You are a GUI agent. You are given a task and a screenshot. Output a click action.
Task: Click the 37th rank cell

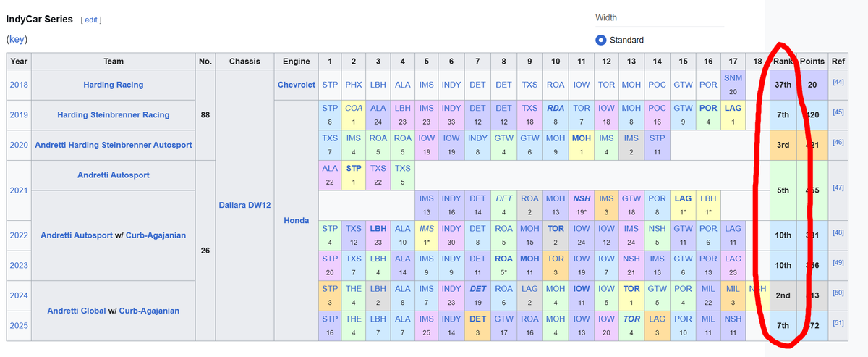(x=783, y=85)
